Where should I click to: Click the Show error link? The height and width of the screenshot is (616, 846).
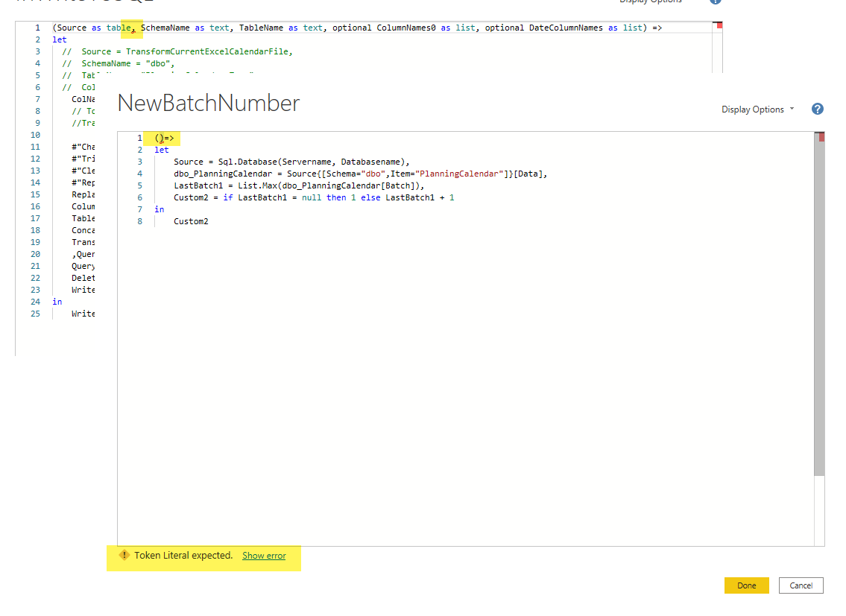[x=264, y=556]
